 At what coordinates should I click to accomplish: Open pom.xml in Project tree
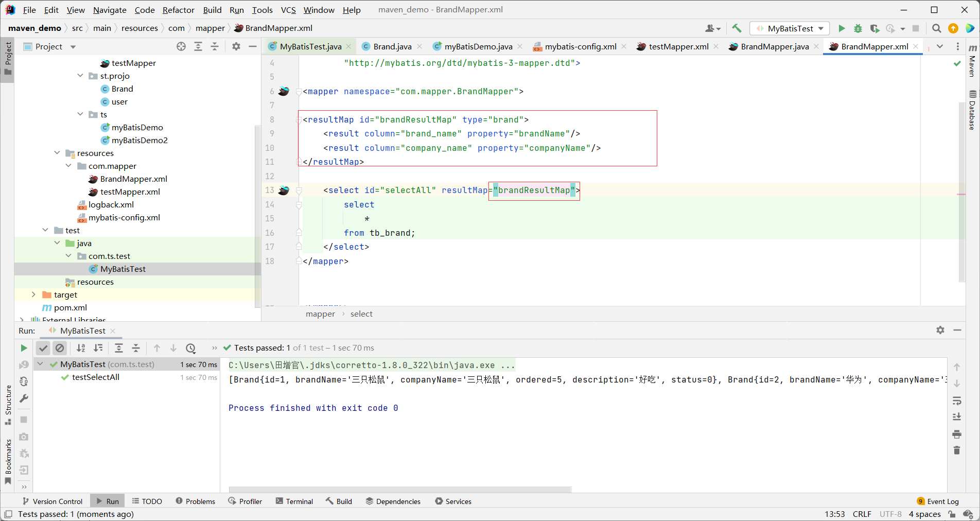point(71,307)
